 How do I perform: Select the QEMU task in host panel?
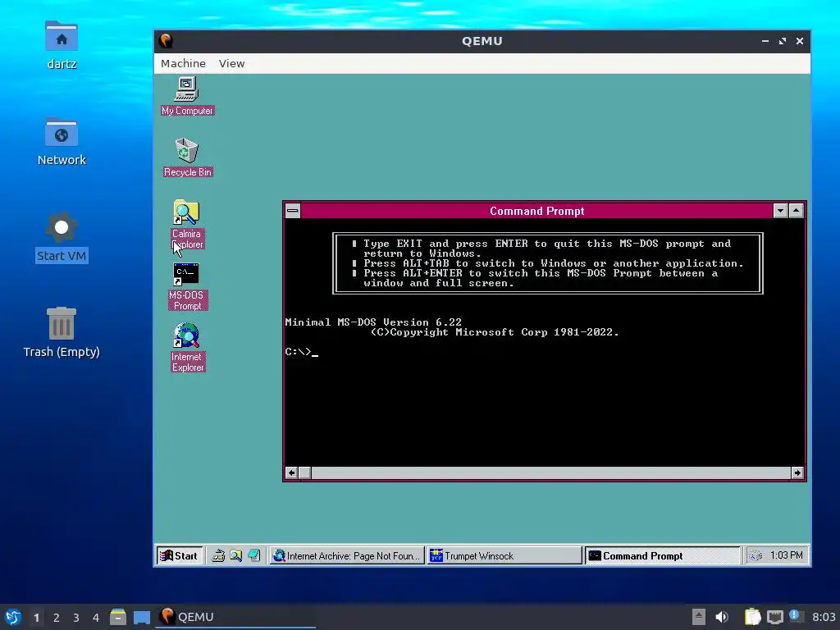[235, 617]
